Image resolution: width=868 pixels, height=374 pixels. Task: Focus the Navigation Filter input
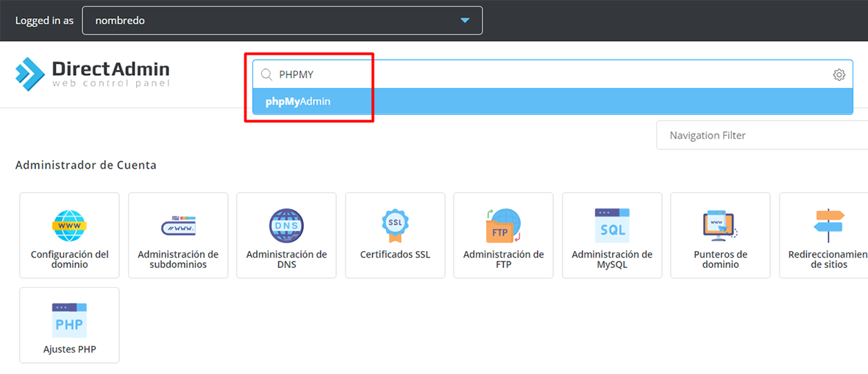(x=762, y=135)
